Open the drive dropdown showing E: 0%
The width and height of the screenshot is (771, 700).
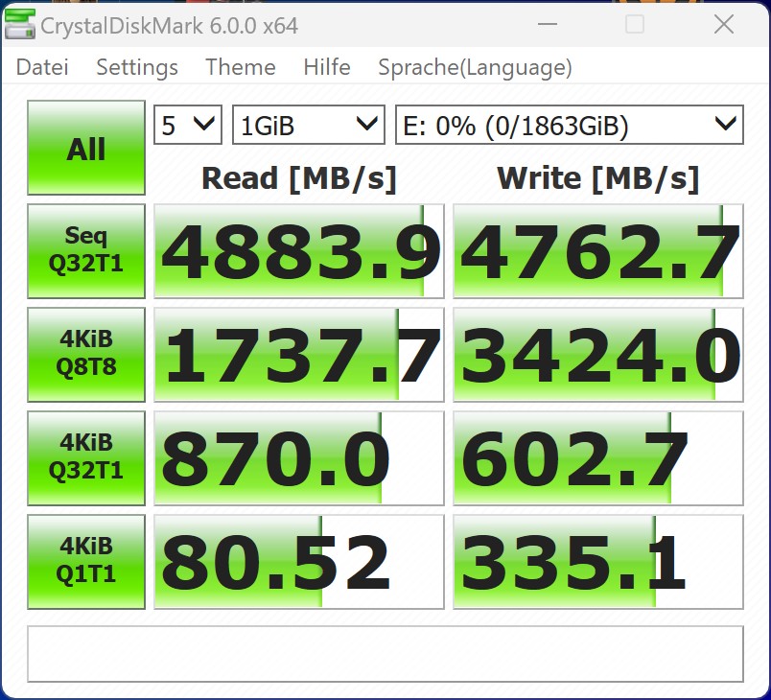pos(570,125)
